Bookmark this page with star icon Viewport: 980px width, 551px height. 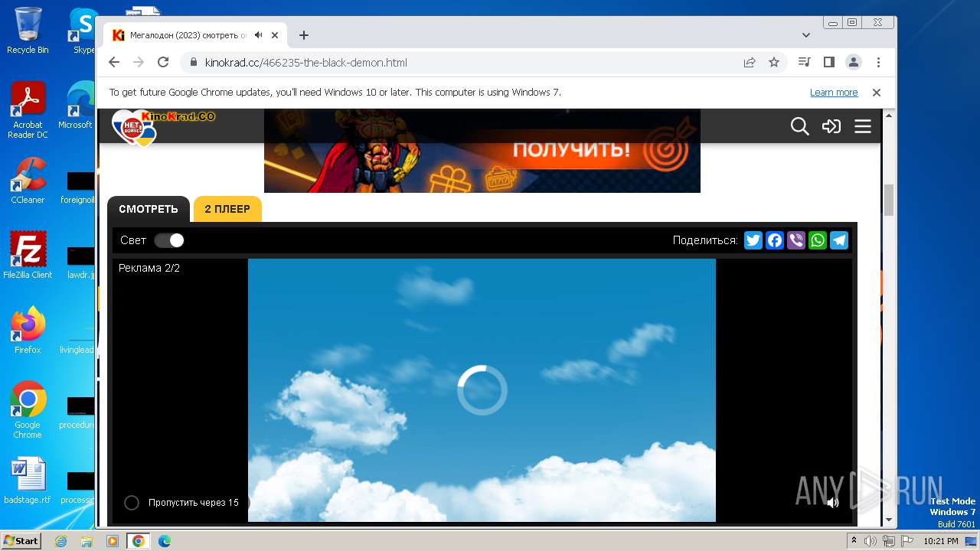(x=774, y=63)
